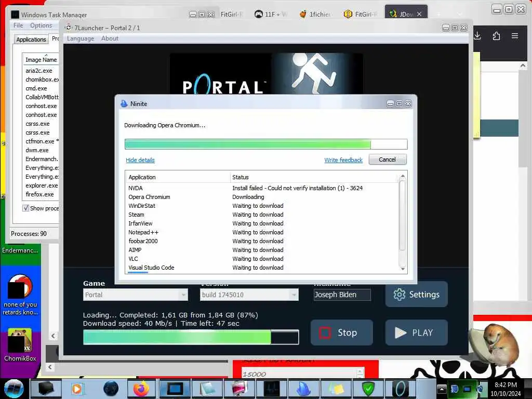Select firefox.exe process in Task Manager

coord(41,194)
